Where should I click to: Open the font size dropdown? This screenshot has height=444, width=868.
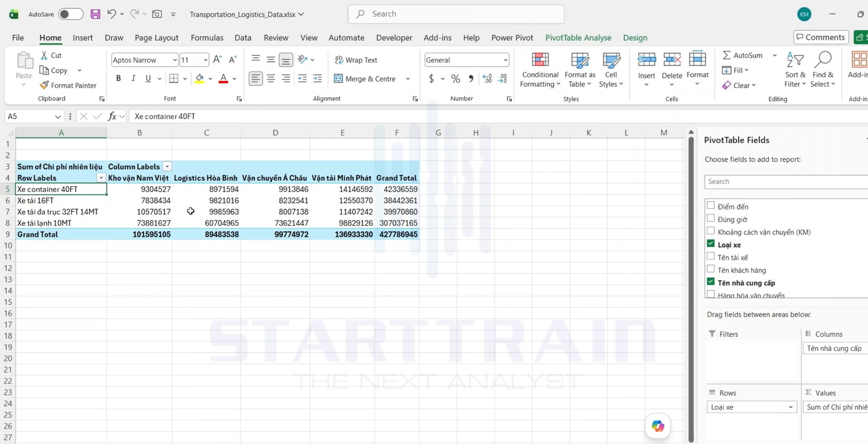pyautogui.click(x=205, y=60)
